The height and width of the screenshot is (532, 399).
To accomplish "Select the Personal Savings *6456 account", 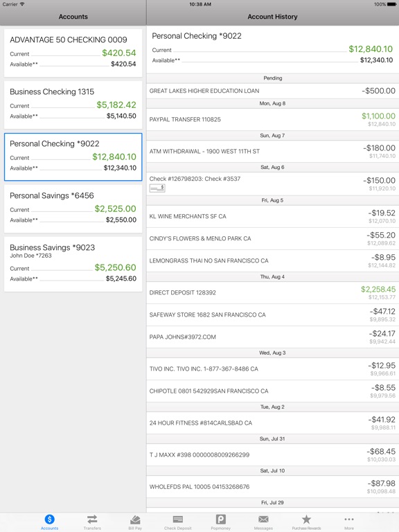I will point(73,209).
